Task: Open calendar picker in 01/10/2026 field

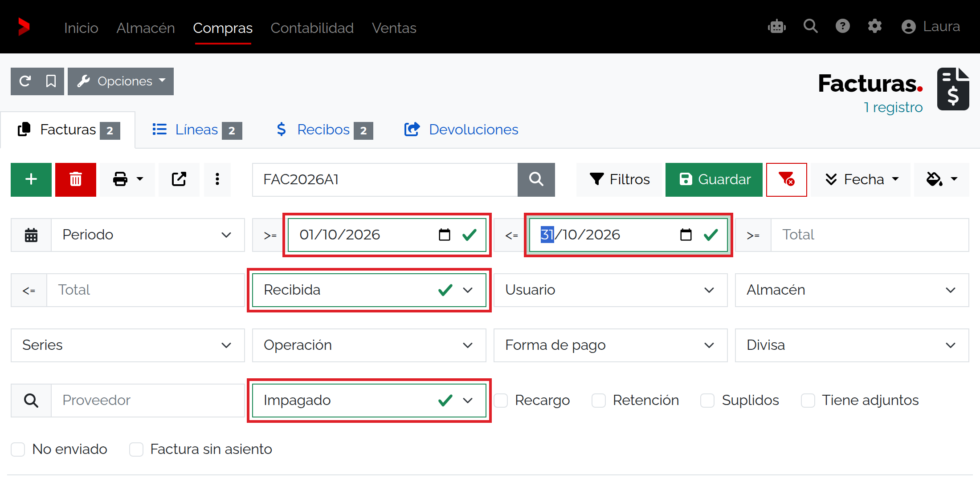Action: [445, 235]
